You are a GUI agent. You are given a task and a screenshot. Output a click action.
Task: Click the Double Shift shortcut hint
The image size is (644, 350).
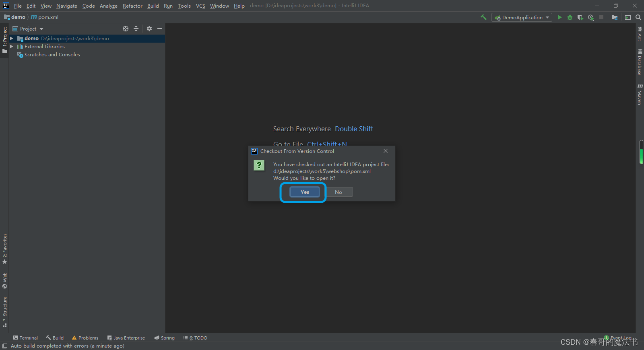[354, 129]
